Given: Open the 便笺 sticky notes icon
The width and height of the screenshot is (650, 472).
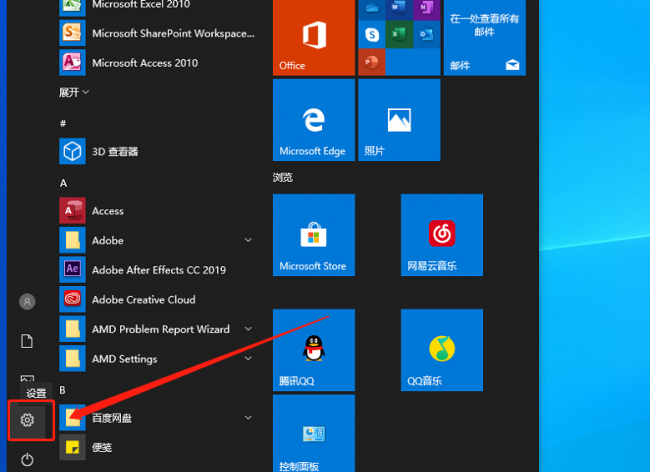Looking at the screenshot, I should [72, 447].
